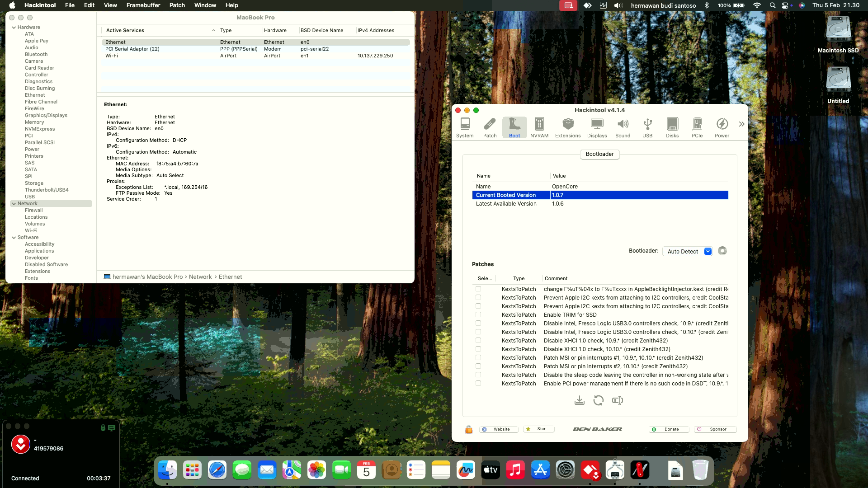Check Patch MSI or pin interrupts #2 box
This screenshot has width=868, height=488.
478,366
